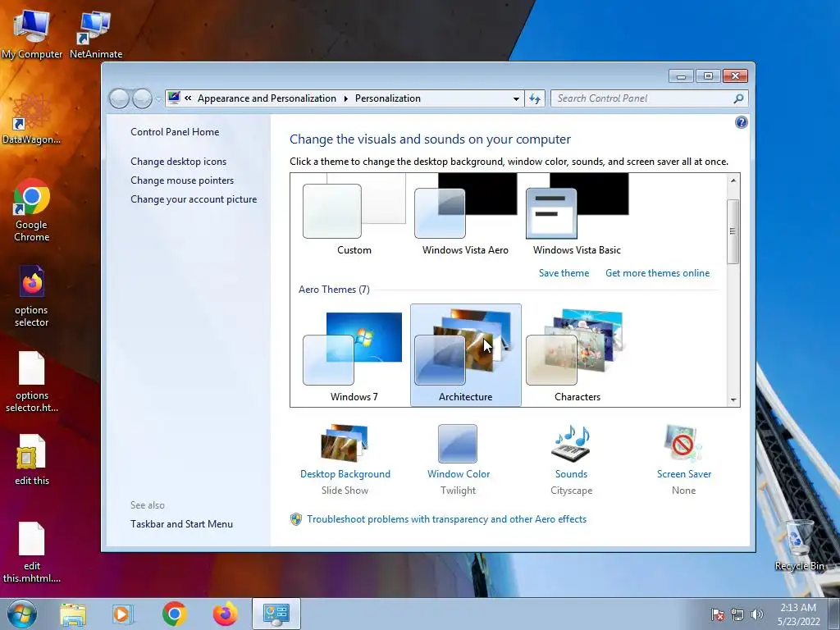This screenshot has width=840, height=630.
Task: Select the options selector Firefox file icon
Action: 32,295
